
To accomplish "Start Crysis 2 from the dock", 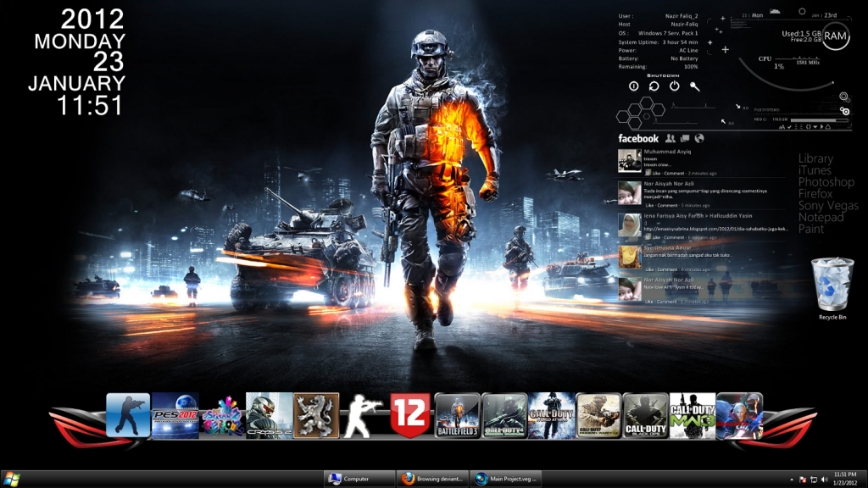I will point(269,415).
